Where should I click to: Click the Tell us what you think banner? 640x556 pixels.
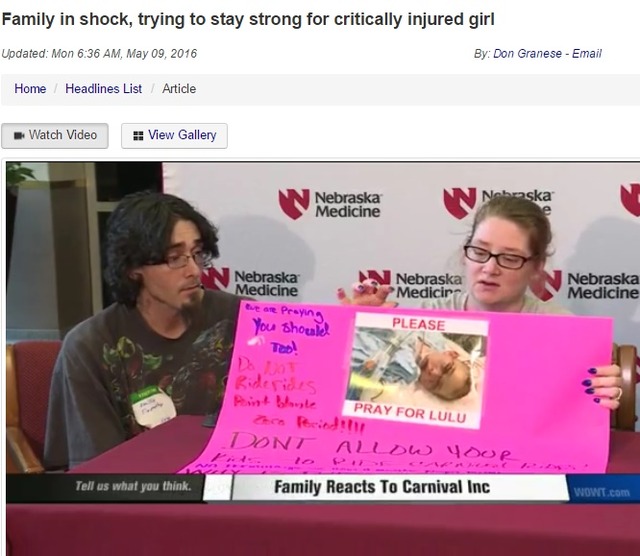click(133, 486)
